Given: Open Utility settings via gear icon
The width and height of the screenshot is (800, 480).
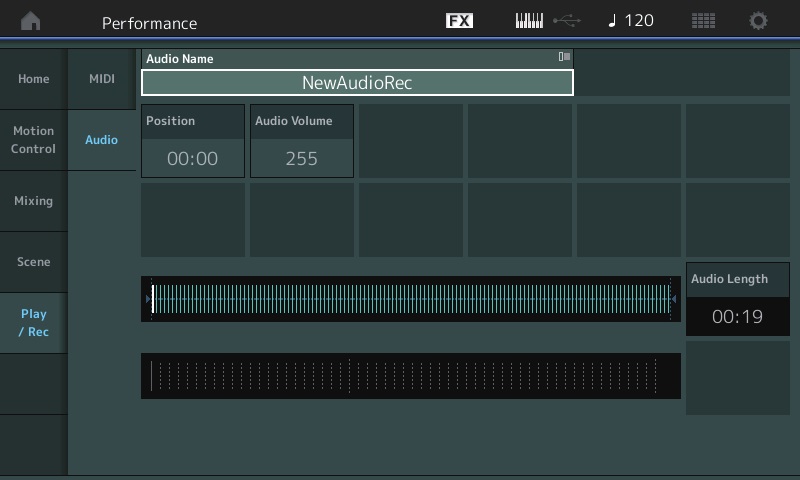Looking at the screenshot, I should click(759, 21).
